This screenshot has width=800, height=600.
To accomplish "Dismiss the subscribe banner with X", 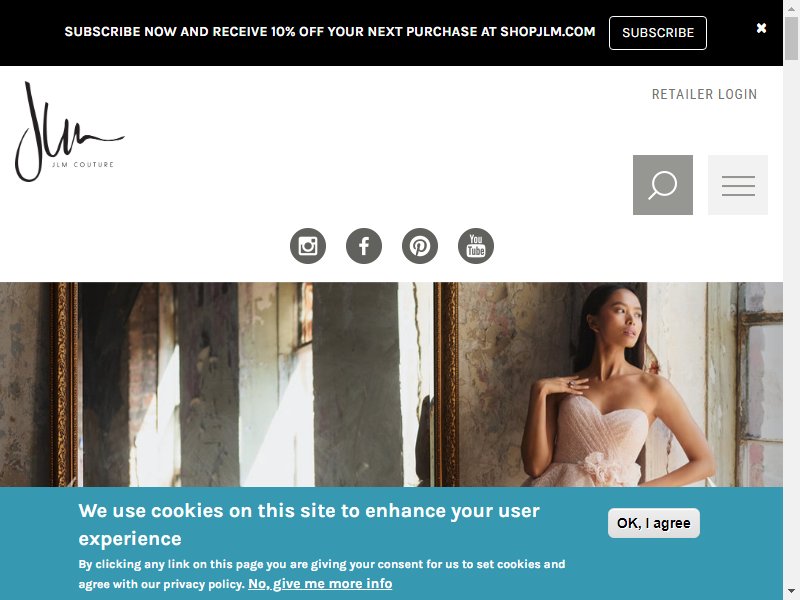I will (x=761, y=28).
